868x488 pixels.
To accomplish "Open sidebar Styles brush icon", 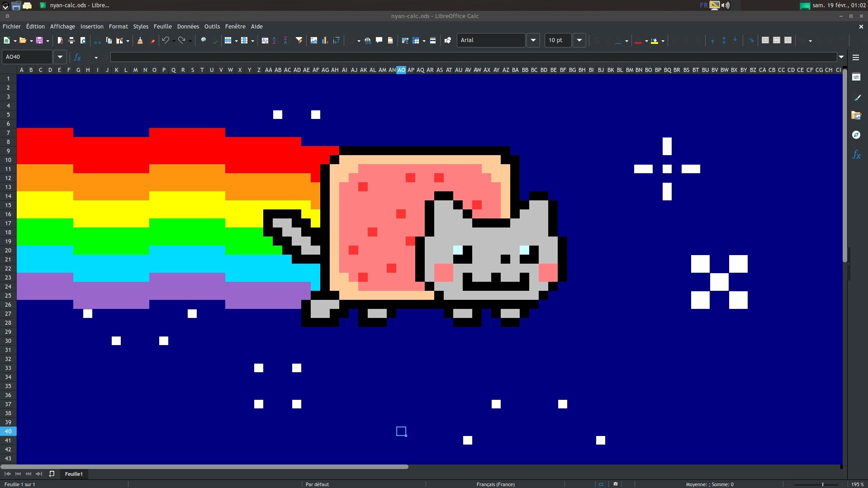I will (x=856, y=97).
